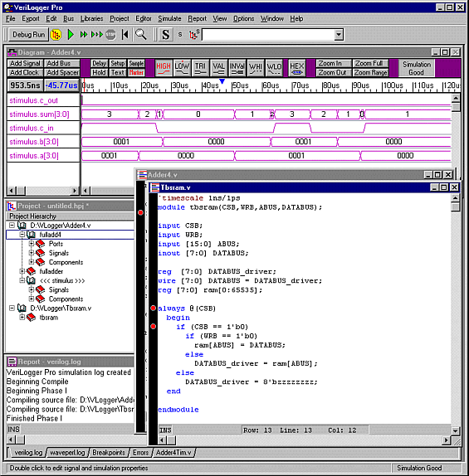Expand the fulladder tree node
The image size is (469, 476).
[x=22, y=271]
